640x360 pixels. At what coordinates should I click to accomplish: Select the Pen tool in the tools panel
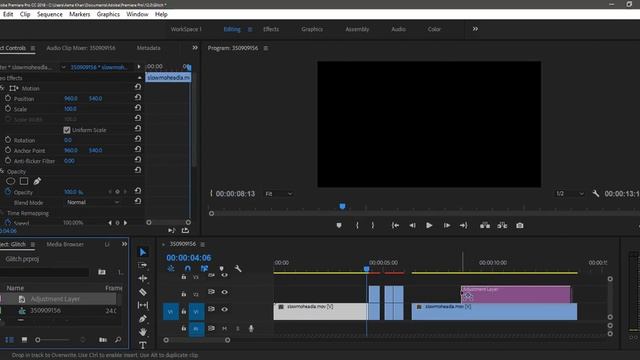tap(142, 319)
